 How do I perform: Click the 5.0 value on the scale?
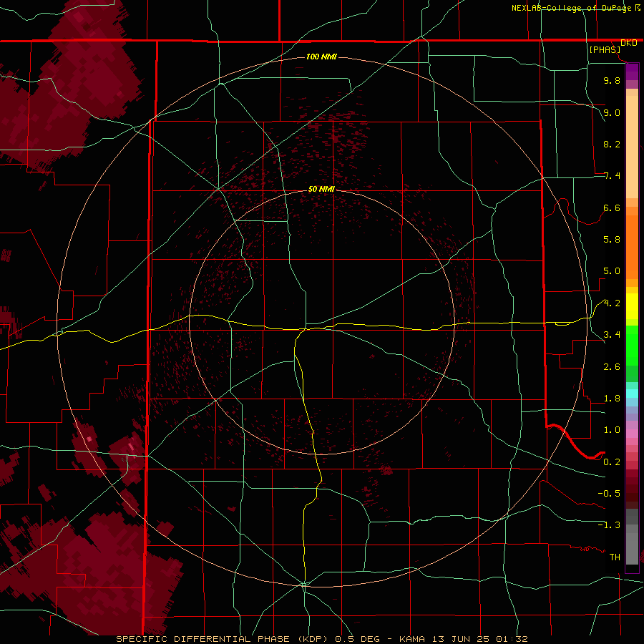(x=612, y=271)
